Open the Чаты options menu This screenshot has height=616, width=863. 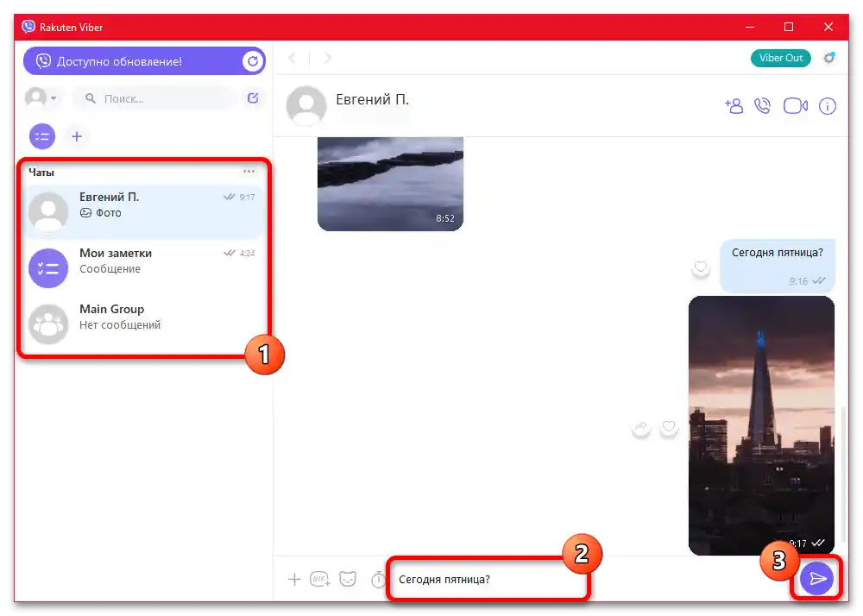click(x=249, y=171)
